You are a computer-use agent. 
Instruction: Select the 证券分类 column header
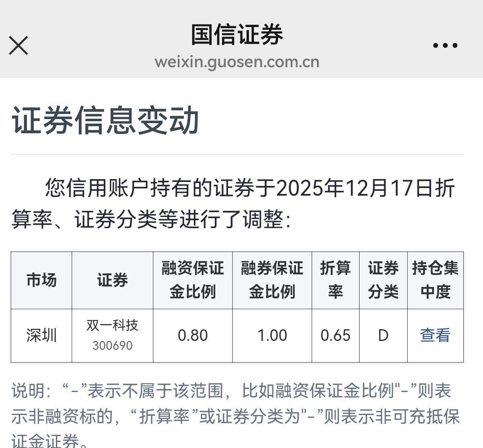pos(383,280)
